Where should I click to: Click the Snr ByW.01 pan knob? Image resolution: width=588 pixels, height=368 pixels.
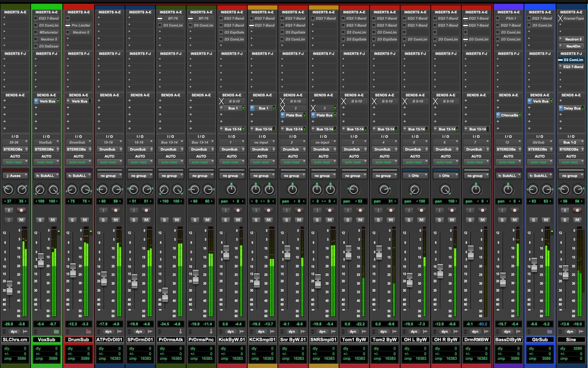292,190
